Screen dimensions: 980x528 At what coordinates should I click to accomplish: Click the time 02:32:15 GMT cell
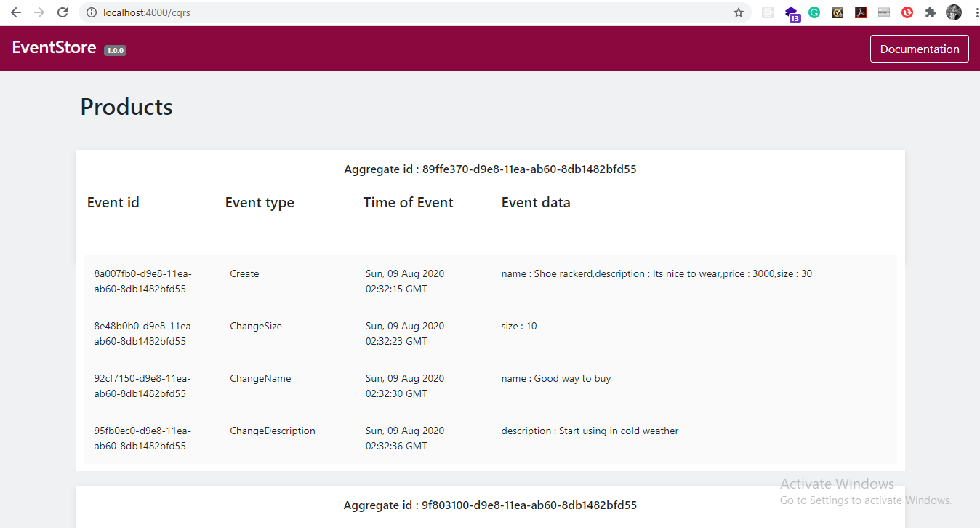404,281
